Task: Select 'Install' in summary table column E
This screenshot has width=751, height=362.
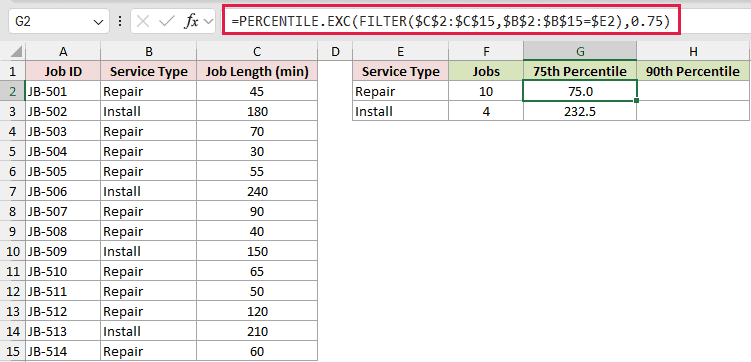Action: point(400,111)
